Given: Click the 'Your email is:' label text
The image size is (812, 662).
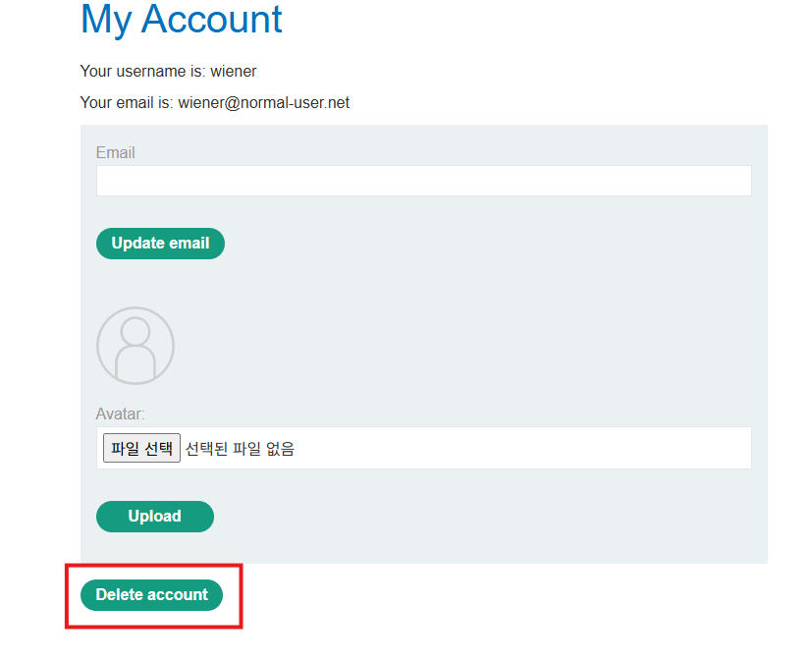Looking at the screenshot, I should coord(127,103).
